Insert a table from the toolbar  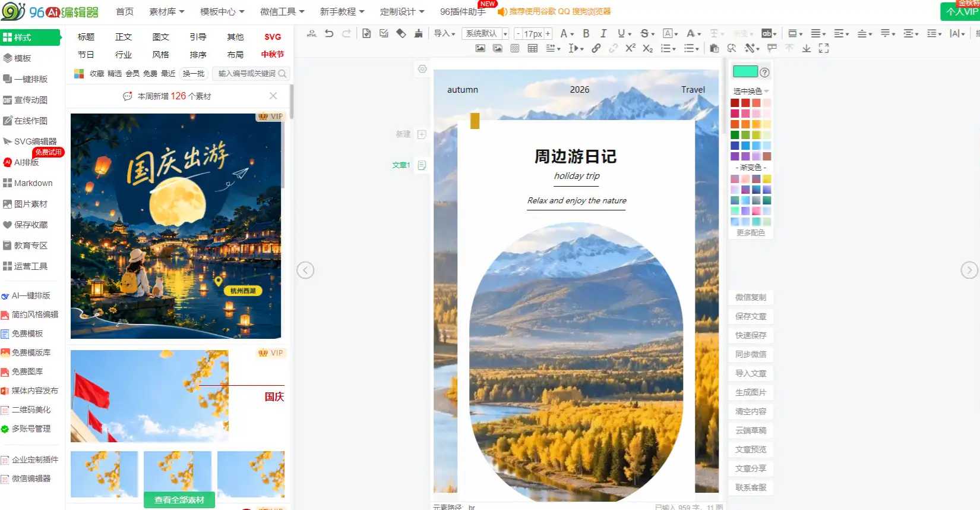tap(533, 48)
